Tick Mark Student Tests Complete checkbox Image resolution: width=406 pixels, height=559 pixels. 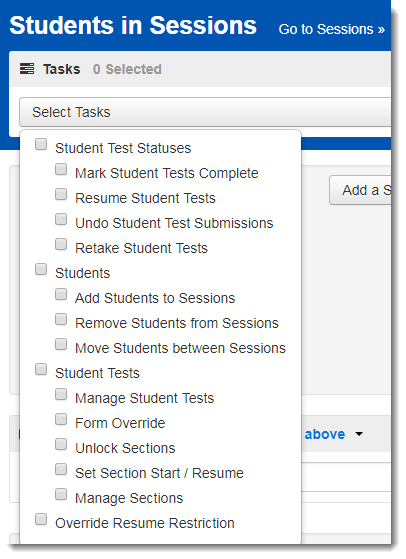pyautogui.click(x=61, y=169)
